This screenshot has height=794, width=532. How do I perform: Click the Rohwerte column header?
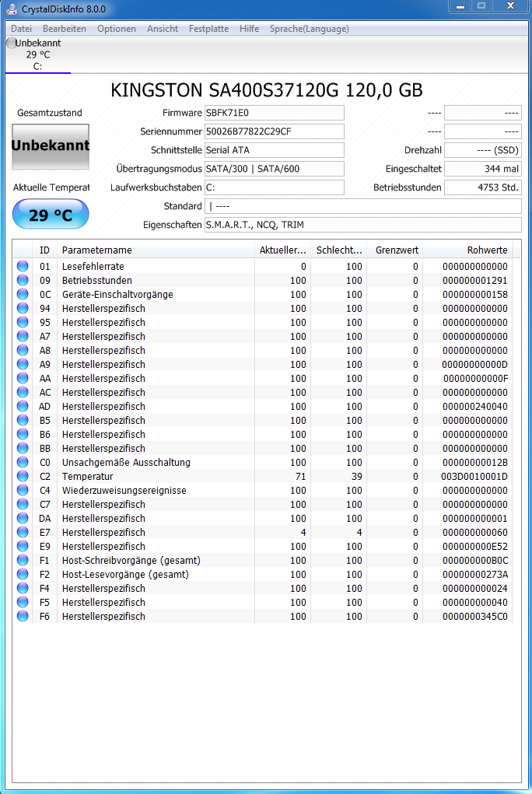(x=467, y=250)
